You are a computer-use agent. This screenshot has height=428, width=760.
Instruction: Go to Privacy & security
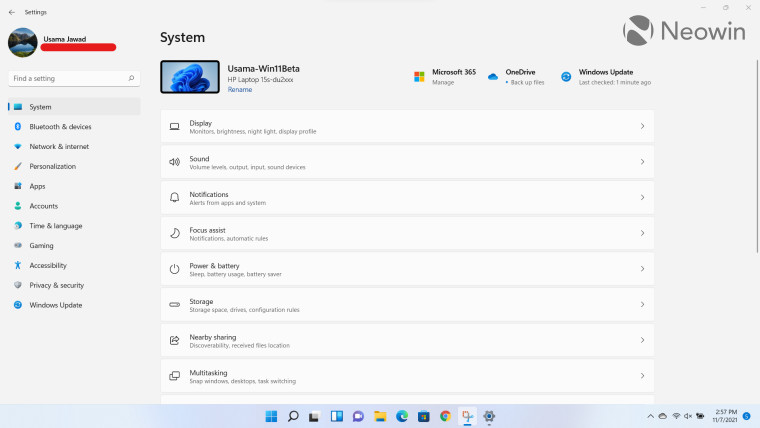pos(74,285)
